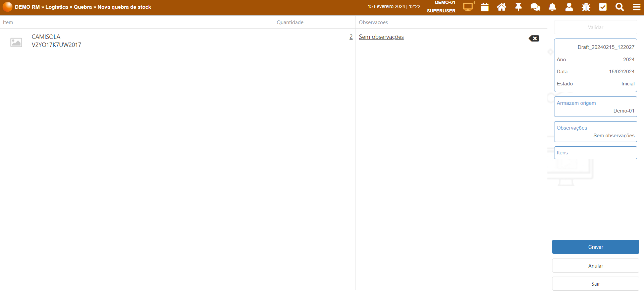Open the chat messages icon
The height and width of the screenshot is (292, 644).
click(535, 7)
